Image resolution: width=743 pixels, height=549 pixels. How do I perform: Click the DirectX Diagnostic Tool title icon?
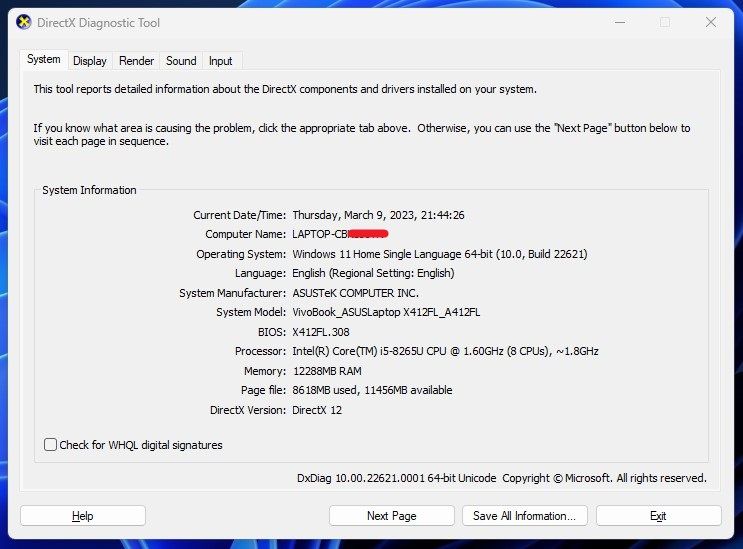click(x=24, y=22)
